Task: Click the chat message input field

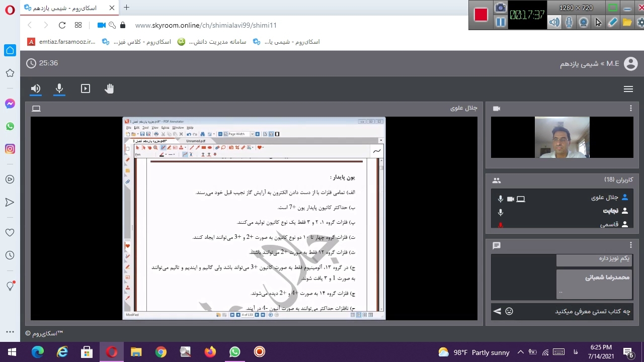Action: point(574,311)
